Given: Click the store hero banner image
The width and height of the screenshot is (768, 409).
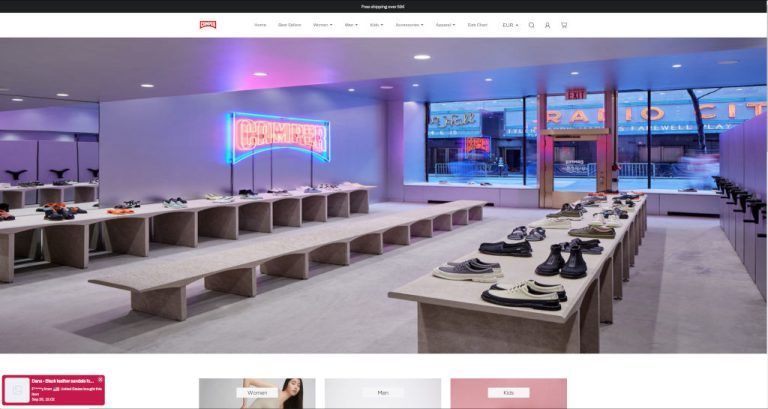Looking at the screenshot, I should click(x=384, y=195).
